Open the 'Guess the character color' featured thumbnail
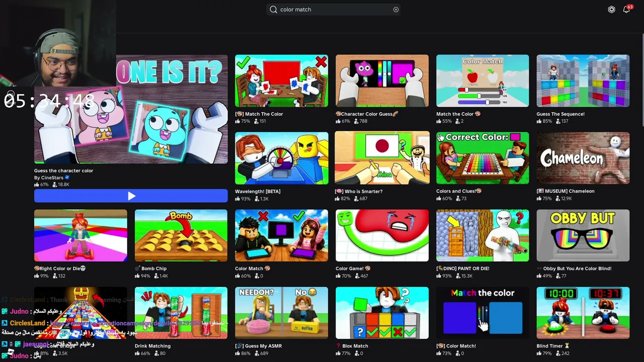 pyautogui.click(x=131, y=109)
